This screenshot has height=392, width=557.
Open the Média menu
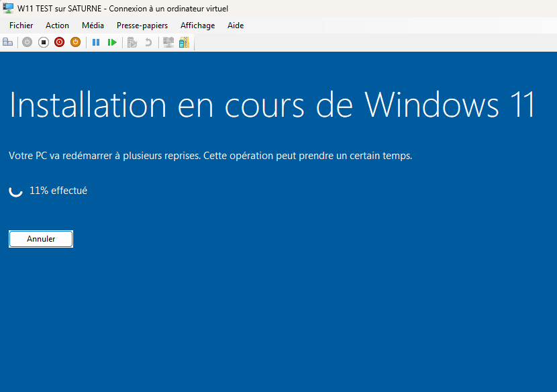(93, 26)
